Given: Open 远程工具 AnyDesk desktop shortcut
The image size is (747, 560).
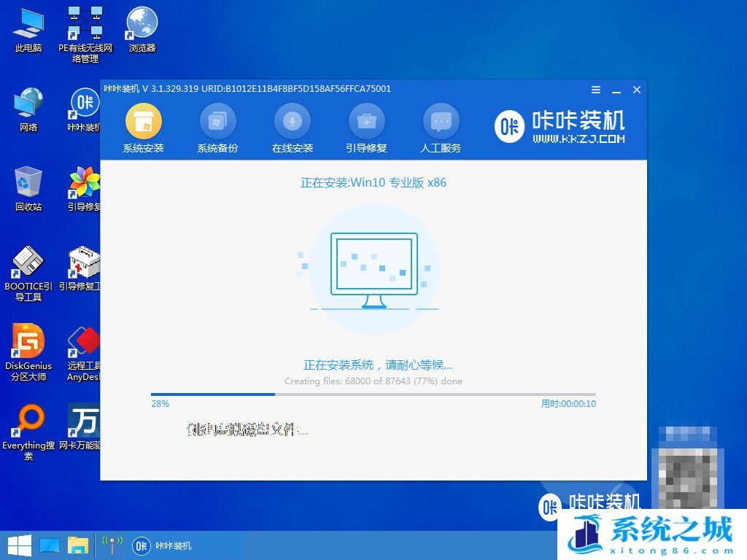Looking at the screenshot, I should 84,354.
